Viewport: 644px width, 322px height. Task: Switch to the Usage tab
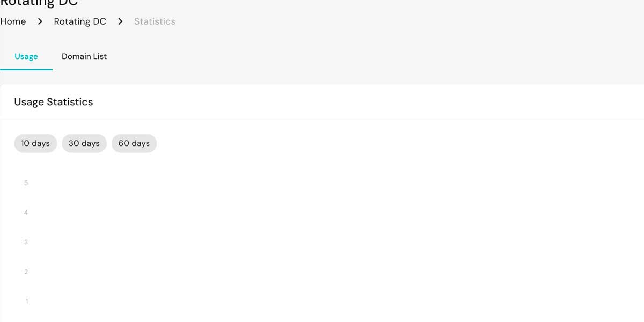pyautogui.click(x=26, y=56)
